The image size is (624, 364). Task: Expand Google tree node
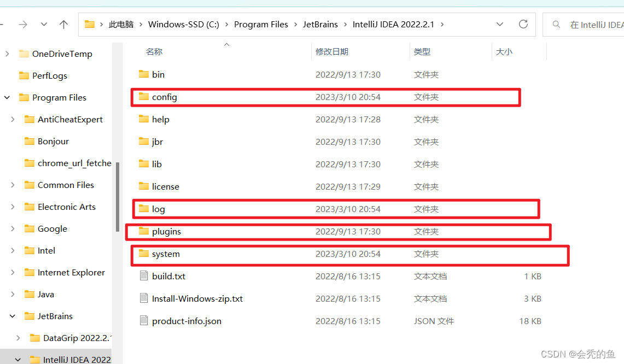[x=13, y=229]
